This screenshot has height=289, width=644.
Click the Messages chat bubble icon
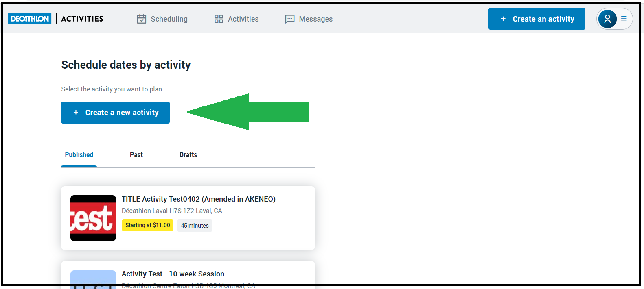click(289, 19)
